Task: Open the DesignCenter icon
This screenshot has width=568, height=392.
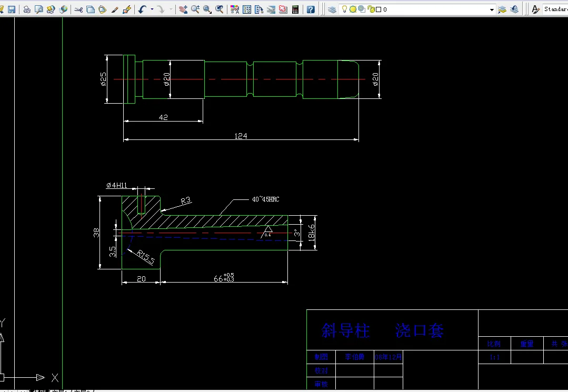Action: pyautogui.click(x=247, y=9)
